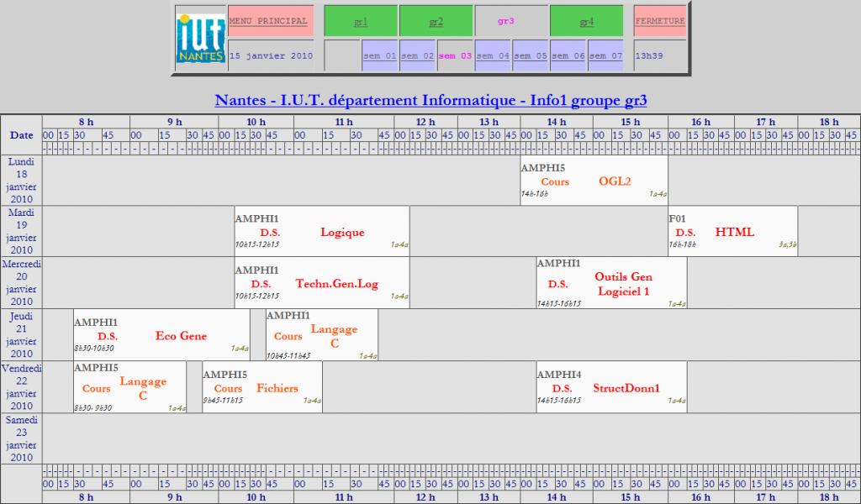Click the 15 janvier 2010 date text
This screenshot has width=861, height=504.
click(271, 56)
